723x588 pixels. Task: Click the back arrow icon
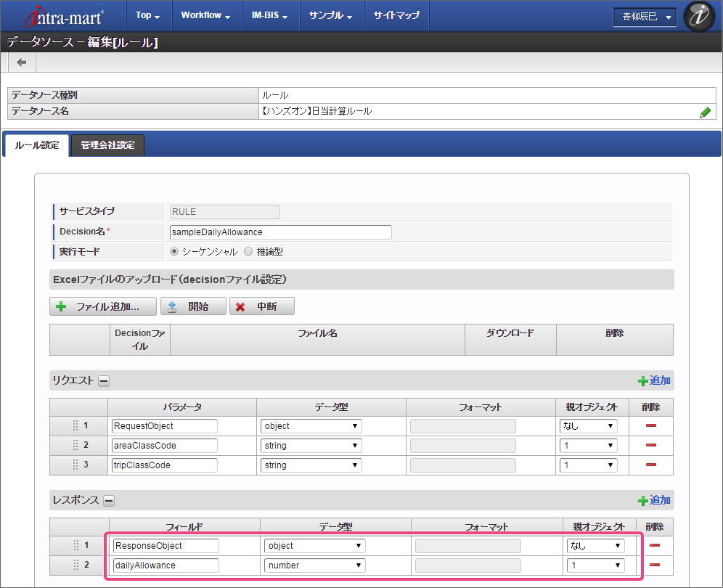tap(22, 62)
